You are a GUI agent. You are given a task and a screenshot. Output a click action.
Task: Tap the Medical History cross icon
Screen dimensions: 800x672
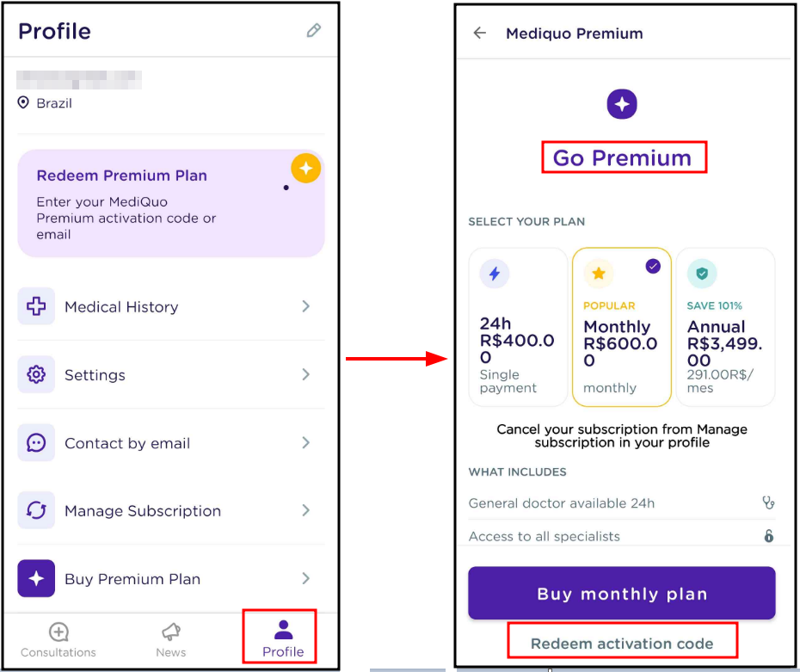36,306
